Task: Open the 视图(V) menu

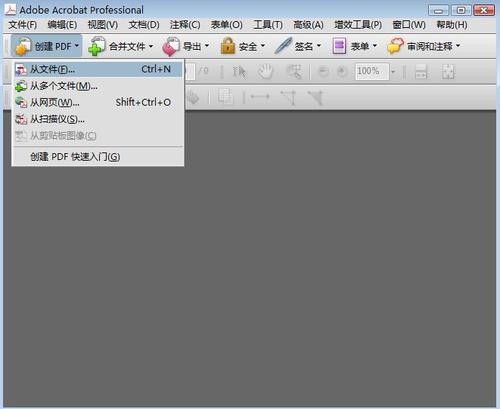Action: [x=103, y=25]
